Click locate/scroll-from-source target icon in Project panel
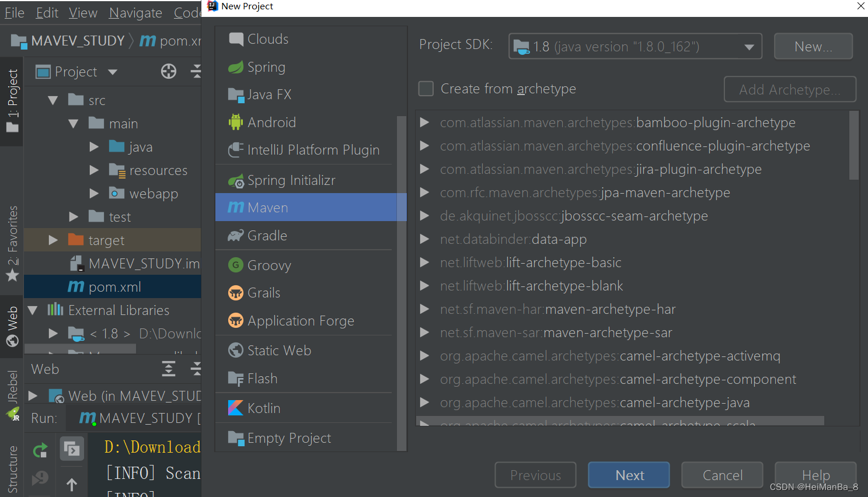The width and height of the screenshot is (868, 497). [x=169, y=72]
